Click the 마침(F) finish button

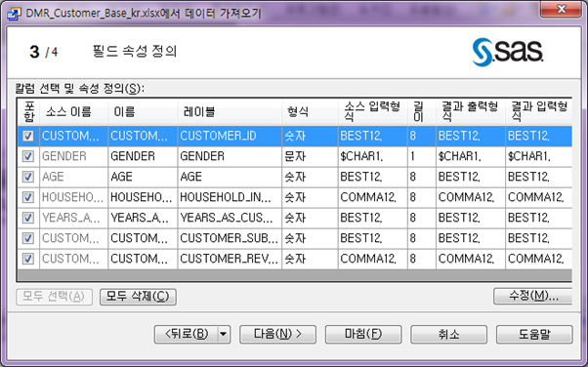[363, 334]
